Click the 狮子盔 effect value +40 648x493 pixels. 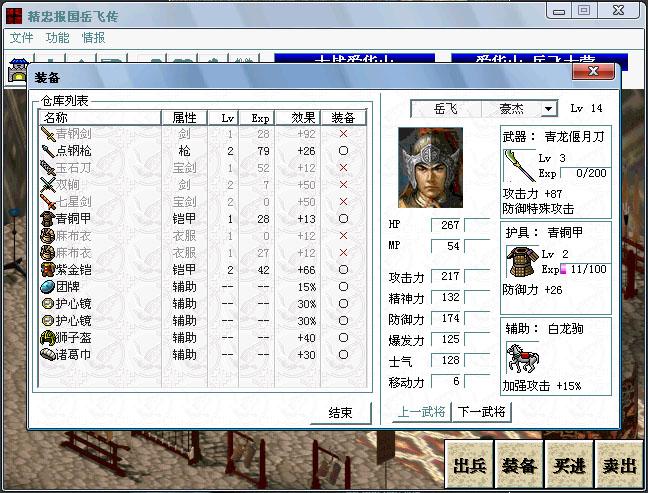pyautogui.click(x=307, y=338)
